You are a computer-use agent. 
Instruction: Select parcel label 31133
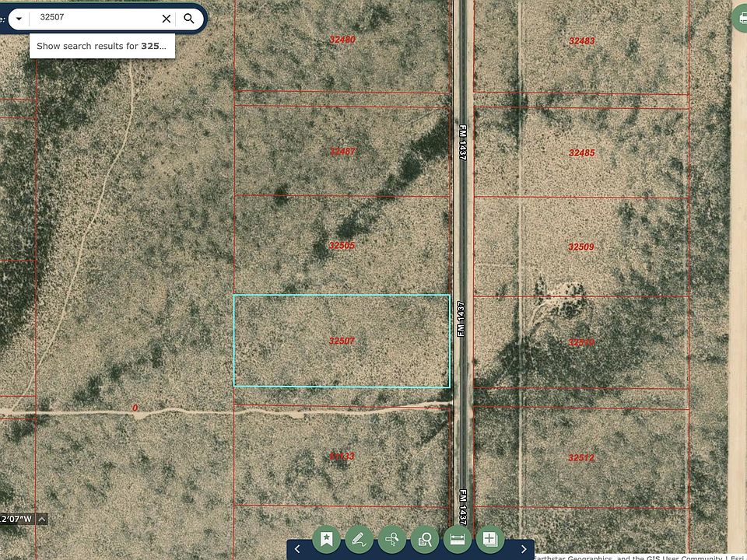click(x=342, y=457)
